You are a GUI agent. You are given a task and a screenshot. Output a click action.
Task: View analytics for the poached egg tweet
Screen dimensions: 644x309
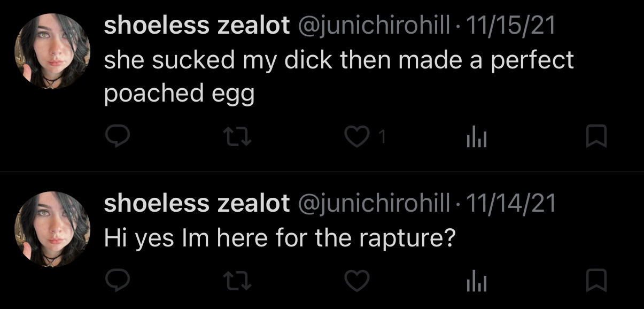pos(475,137)
